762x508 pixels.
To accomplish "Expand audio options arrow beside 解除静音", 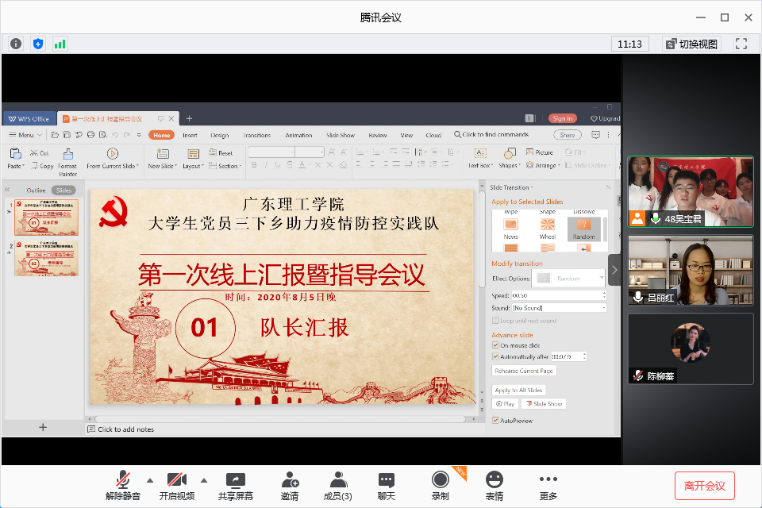I will pos(150,480).
